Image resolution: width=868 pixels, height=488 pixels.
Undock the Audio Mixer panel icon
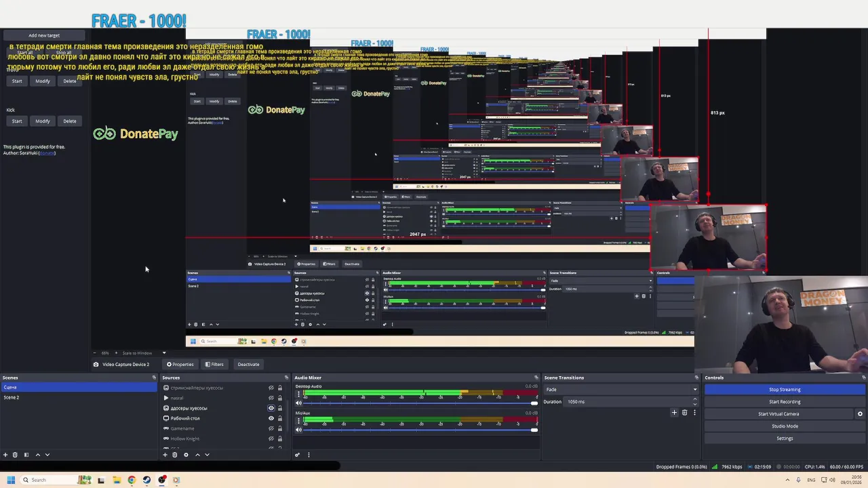[x=536, y=378]
